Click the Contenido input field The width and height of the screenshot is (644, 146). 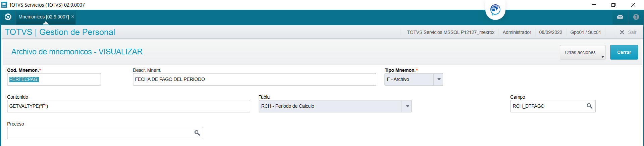click(x=128, y=106)
